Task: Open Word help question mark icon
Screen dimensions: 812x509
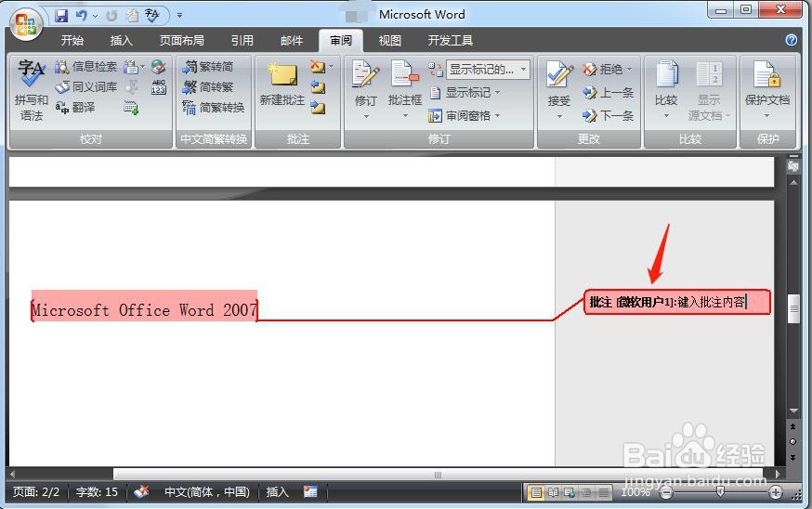Action: coord(792,40)
